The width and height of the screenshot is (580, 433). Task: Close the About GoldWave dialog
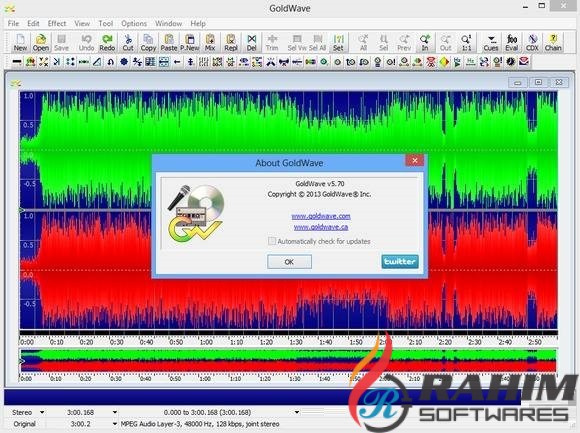click(x=415, y=160)
